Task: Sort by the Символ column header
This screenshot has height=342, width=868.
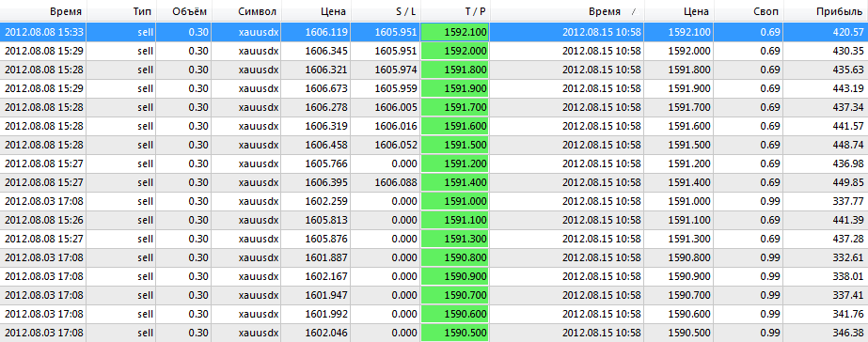Action: [245, 11]
